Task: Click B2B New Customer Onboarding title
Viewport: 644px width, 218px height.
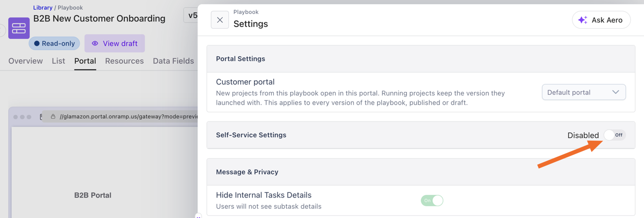Action: tap(99, 18)
